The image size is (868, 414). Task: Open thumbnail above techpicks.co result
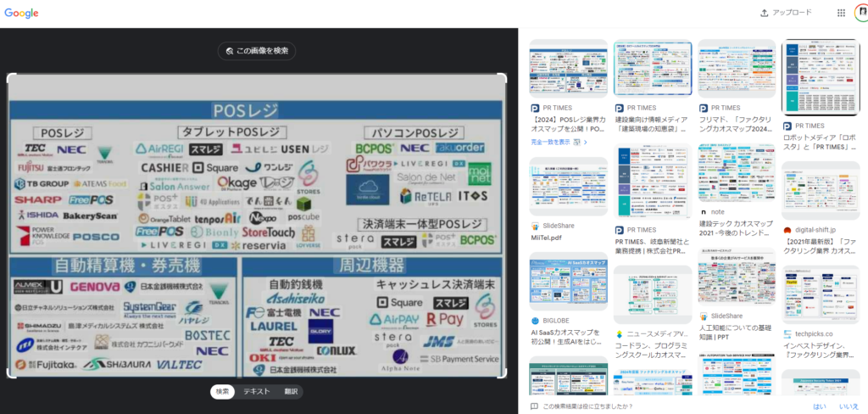[821, 294]
